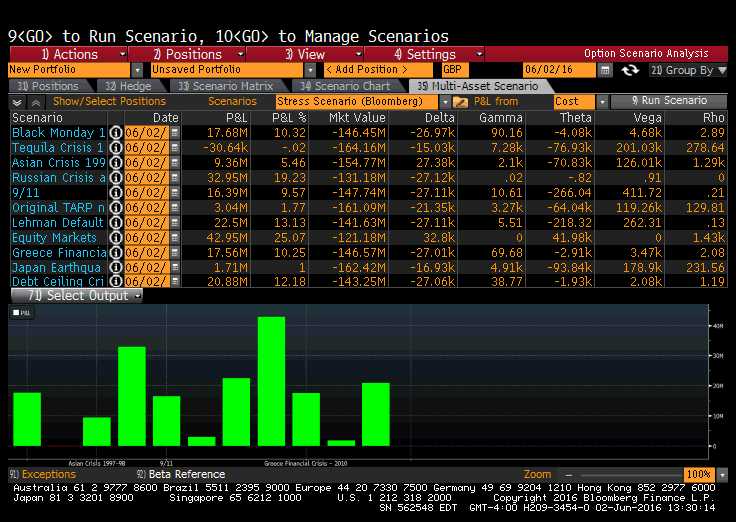Screen dimensions: 736x522
Task: Click the refresh arrows icon beside the date
Action: 630,70
